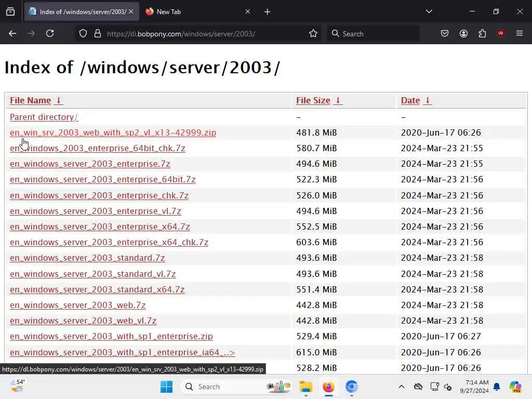
Task: Open the Extensions puzzle icon
Action: pyautogui.click(x=482, y=33)
